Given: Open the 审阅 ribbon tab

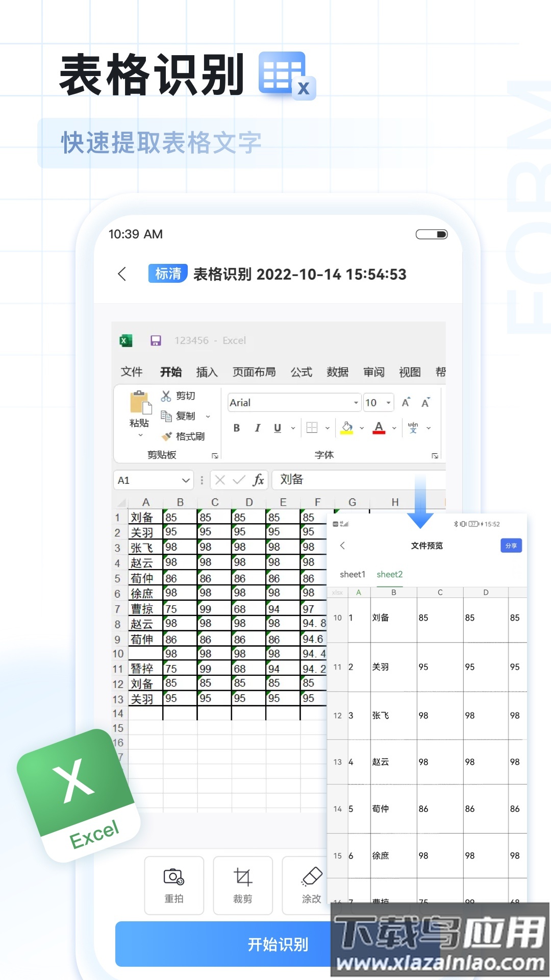Looking at the screenshot, I should [x=374, y=372].
